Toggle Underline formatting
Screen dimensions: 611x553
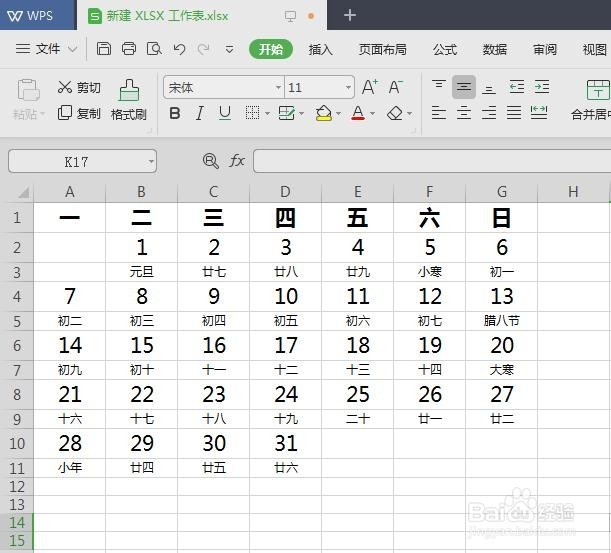225,113
